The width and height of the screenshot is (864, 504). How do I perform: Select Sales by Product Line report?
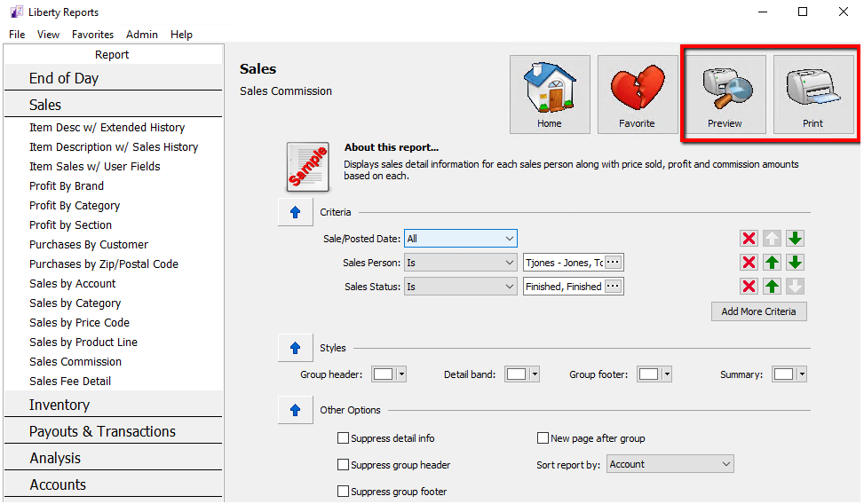83,342
